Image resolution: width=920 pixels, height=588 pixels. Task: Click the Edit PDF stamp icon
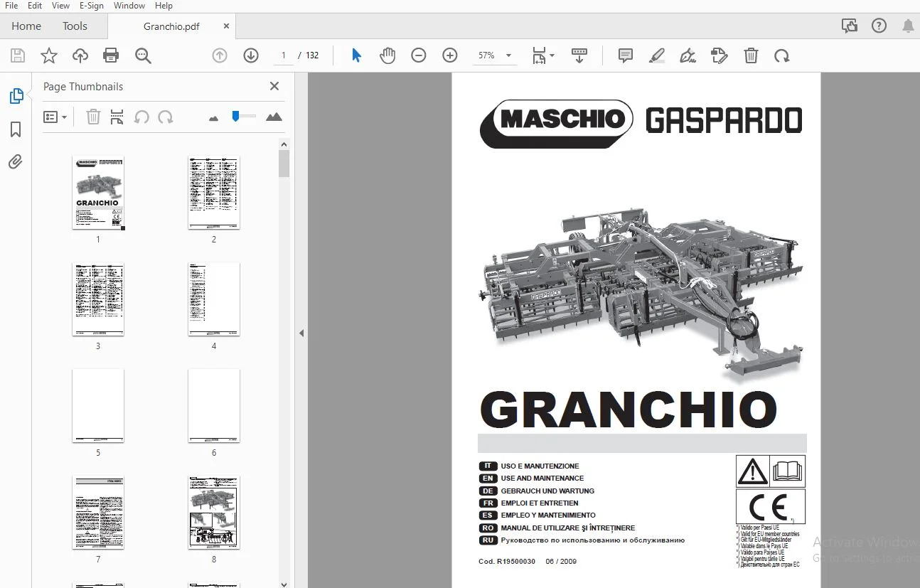[720, 55]
